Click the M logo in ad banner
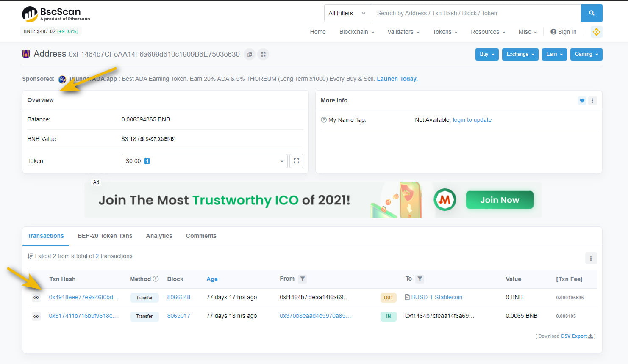Screen dimensions: 628x364 point(445,200)
